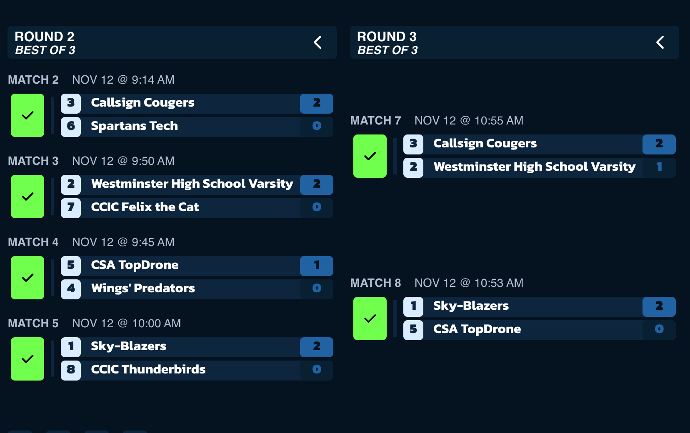Open Westminster High School Varsity in Match 3
The image size is (690, 433).
click(x=192, y=184)
